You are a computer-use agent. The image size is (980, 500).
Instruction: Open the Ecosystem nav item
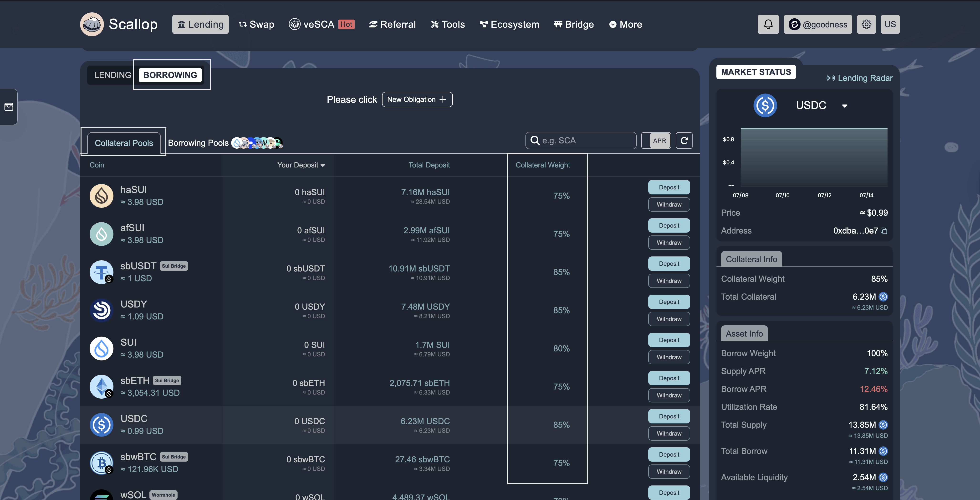[509, 24]
